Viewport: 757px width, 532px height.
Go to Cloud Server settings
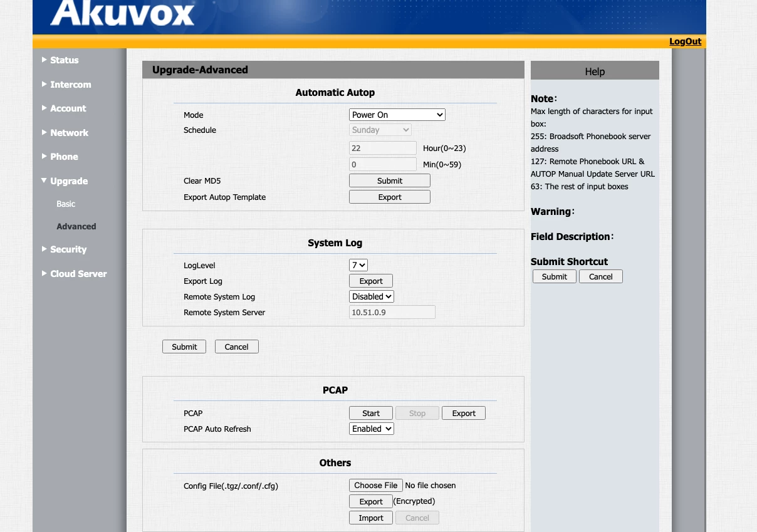pos(78,273)
